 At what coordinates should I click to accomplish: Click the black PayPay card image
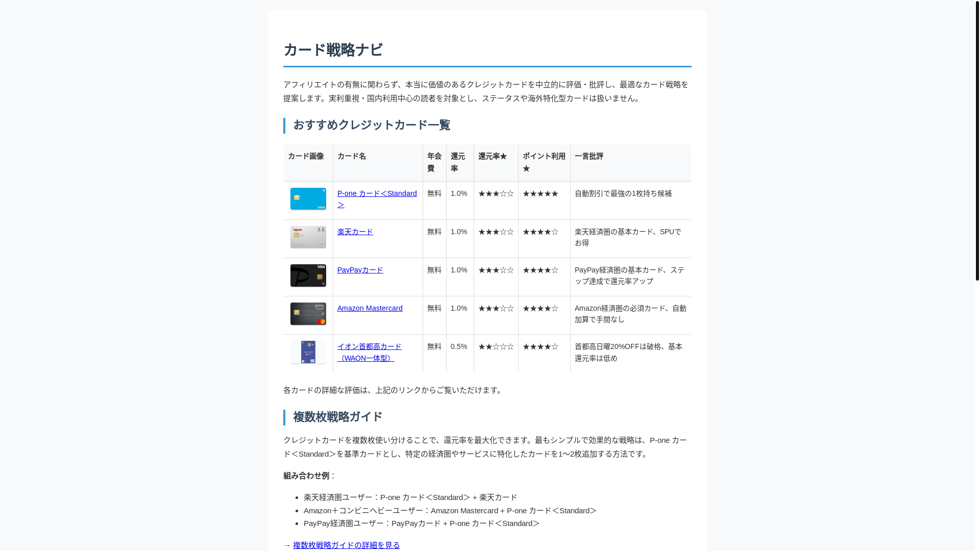coord(308,275)
